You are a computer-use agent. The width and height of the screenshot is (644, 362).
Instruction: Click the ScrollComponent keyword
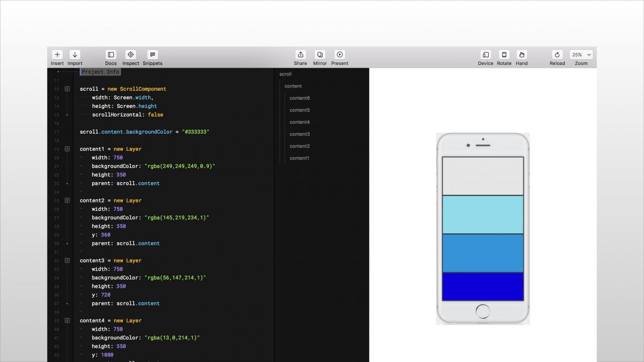[143, 89]
